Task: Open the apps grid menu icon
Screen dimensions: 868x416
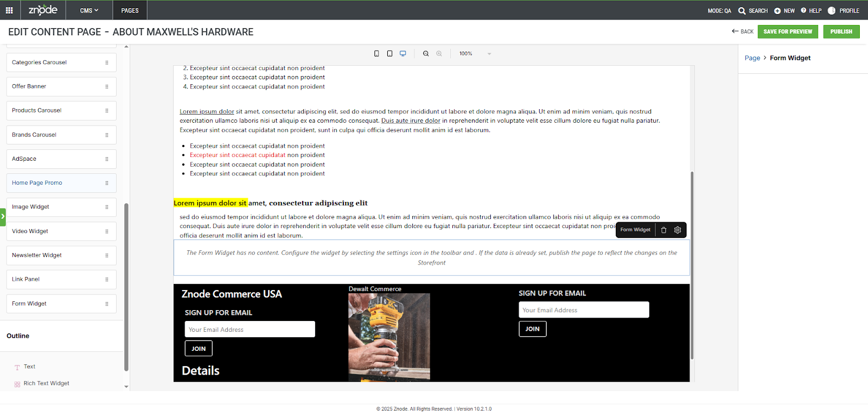Action: (x=9, y=10)
